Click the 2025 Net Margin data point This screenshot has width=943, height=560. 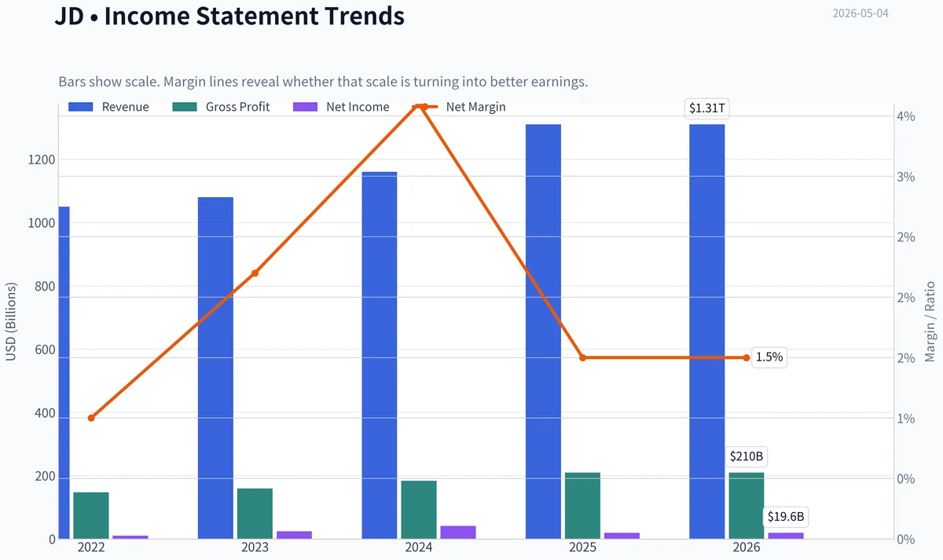pyautogui.click(x=582, y=357)
